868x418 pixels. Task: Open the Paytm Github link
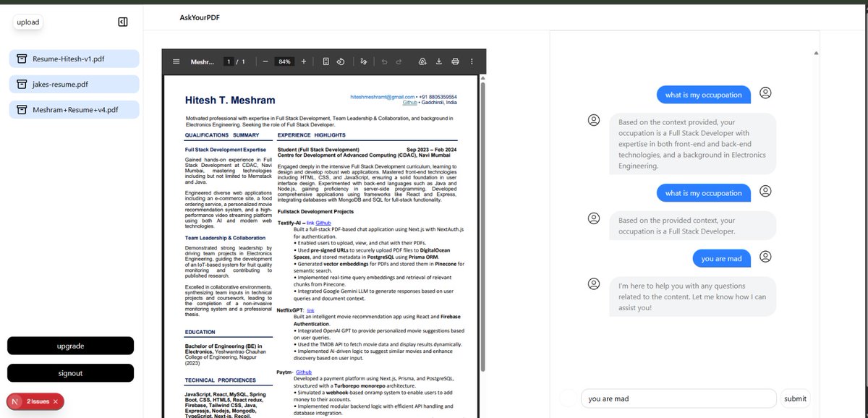(304, 372)
